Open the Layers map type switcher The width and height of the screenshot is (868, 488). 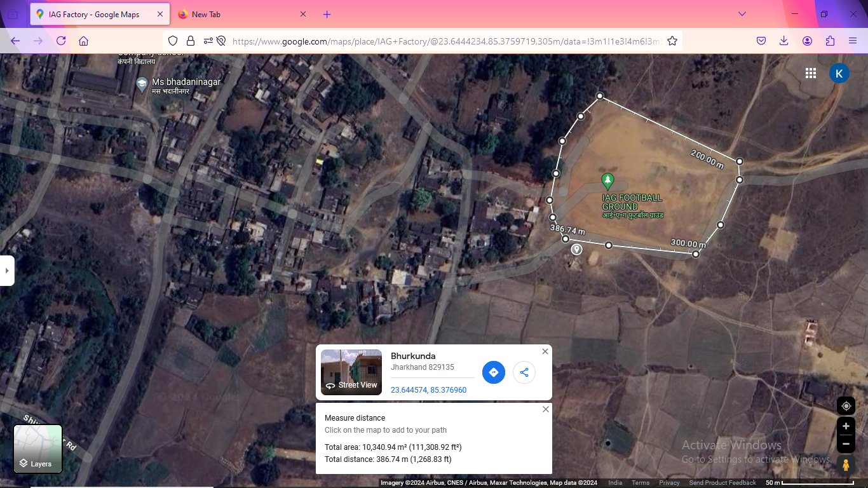pos(38,449)
